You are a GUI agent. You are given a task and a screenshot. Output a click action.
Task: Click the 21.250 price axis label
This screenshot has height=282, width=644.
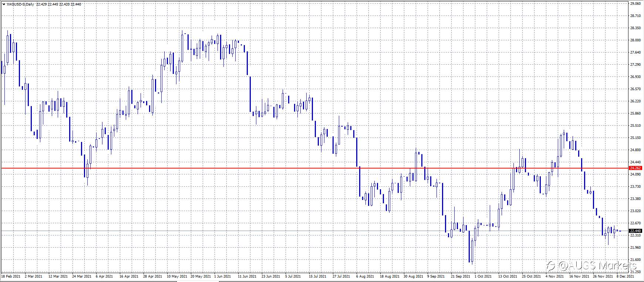click(x=635, y=272)
